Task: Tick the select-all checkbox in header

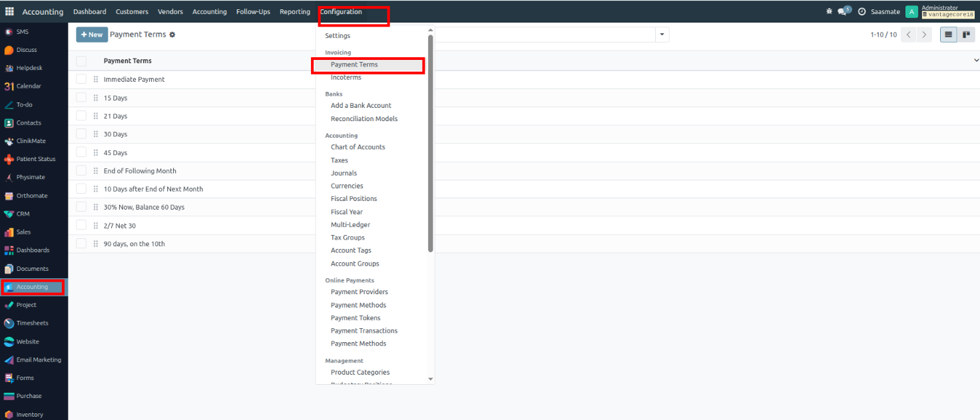Action: click(81, 61)
